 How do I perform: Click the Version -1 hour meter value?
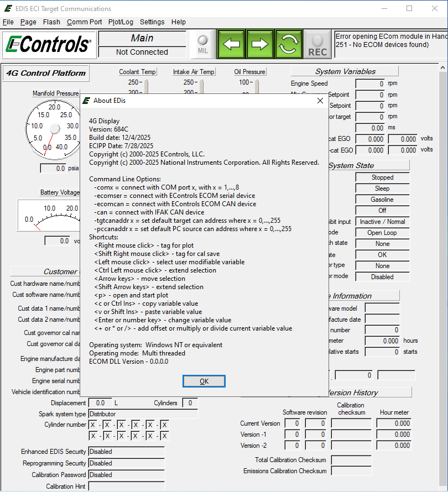pyautogui.click(x=394, y=435)
